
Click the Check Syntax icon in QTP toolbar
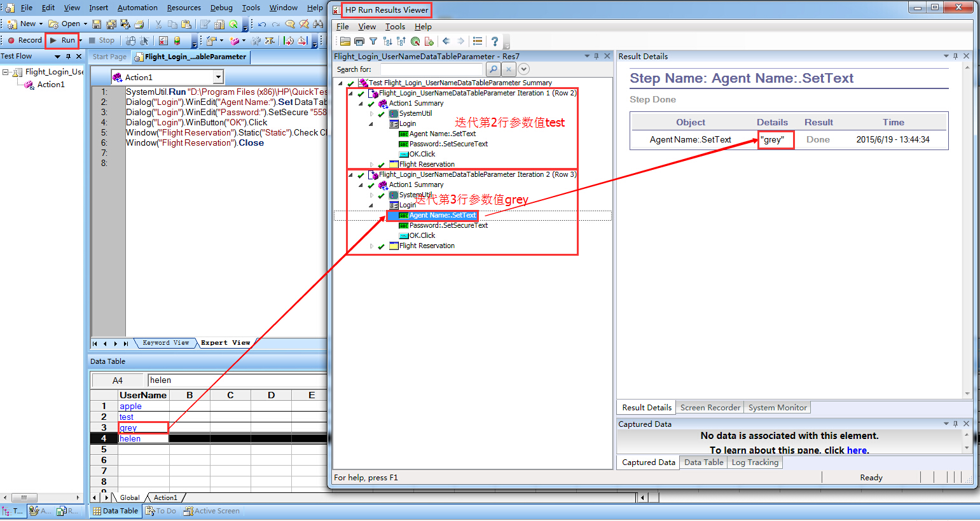point(163,41)
